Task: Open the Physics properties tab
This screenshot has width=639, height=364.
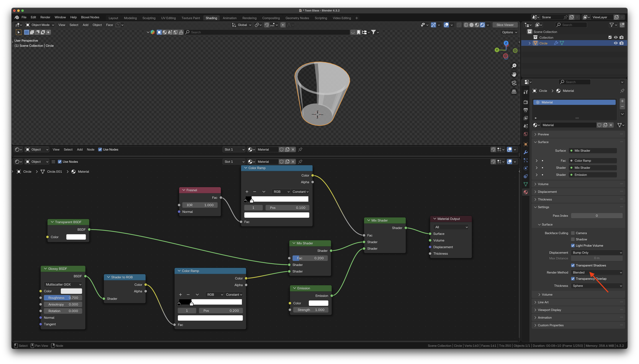Action: point(526,168)
